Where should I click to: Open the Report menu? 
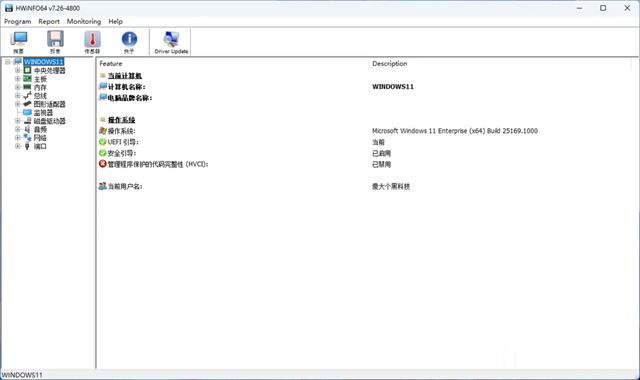pyautogui.click(x=49, y=21)
